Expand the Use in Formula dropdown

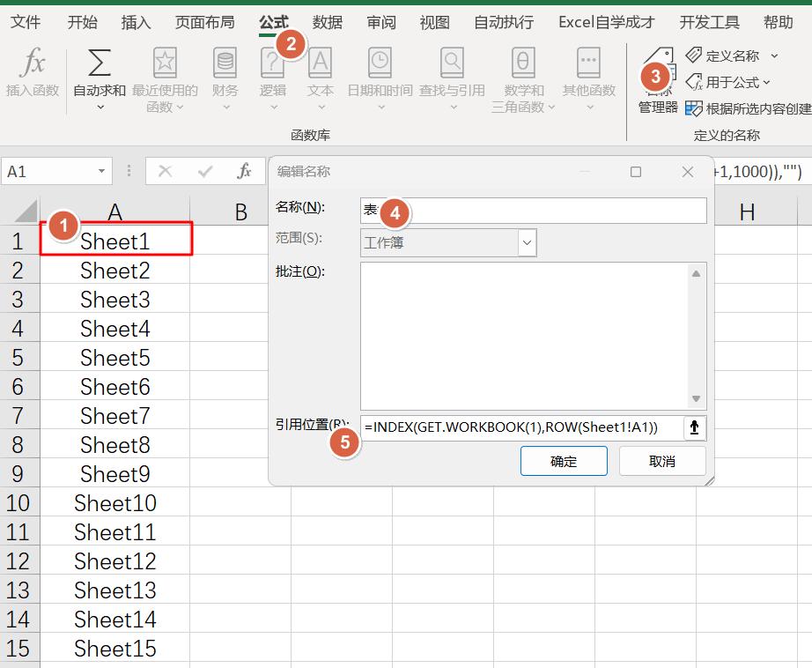(x=766, y=82)
